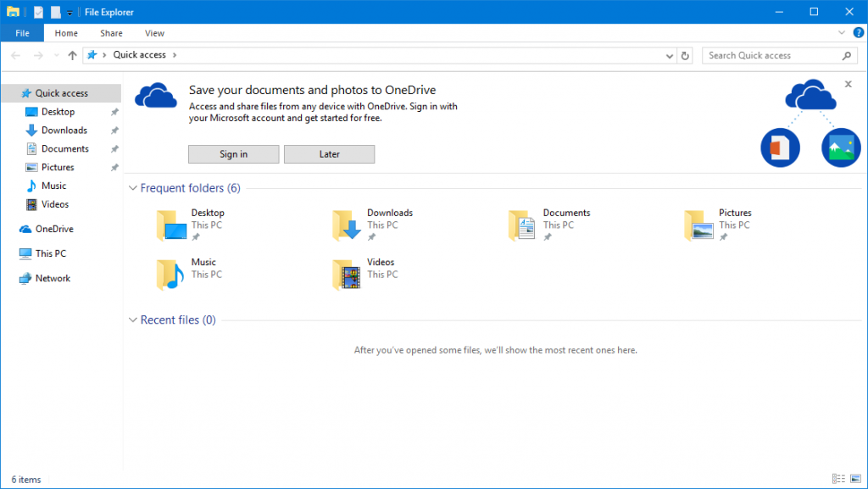Collapse the Frequent folders section
868x489 pixels.
[133, 187]
